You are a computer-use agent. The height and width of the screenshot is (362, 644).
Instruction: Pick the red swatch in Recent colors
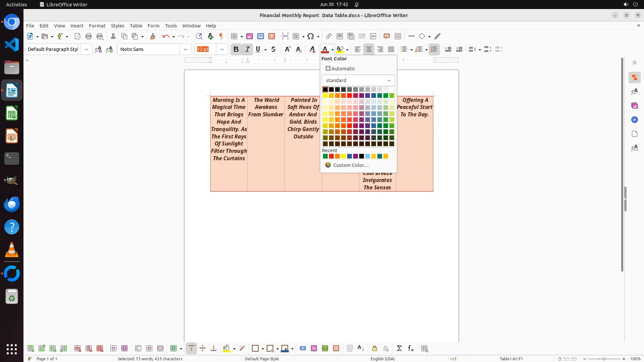(x=331, y=156)
